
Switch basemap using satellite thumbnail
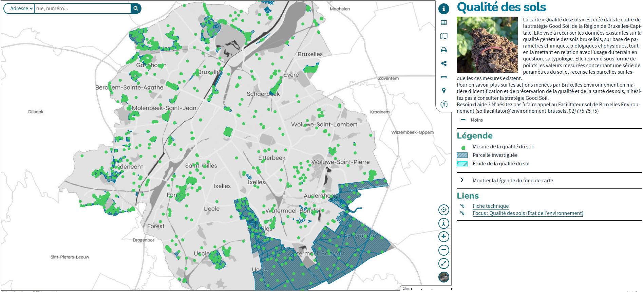coord(443,277)
